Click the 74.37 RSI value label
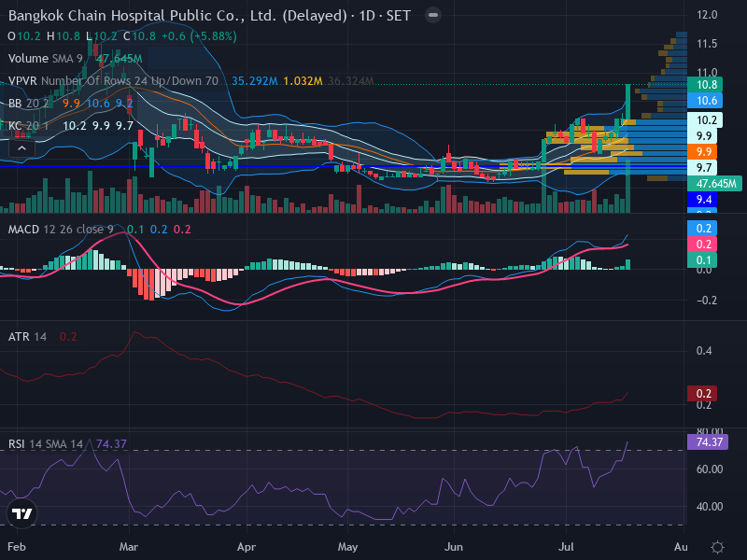Screen dimensions: 747x560 click(708, 441)
